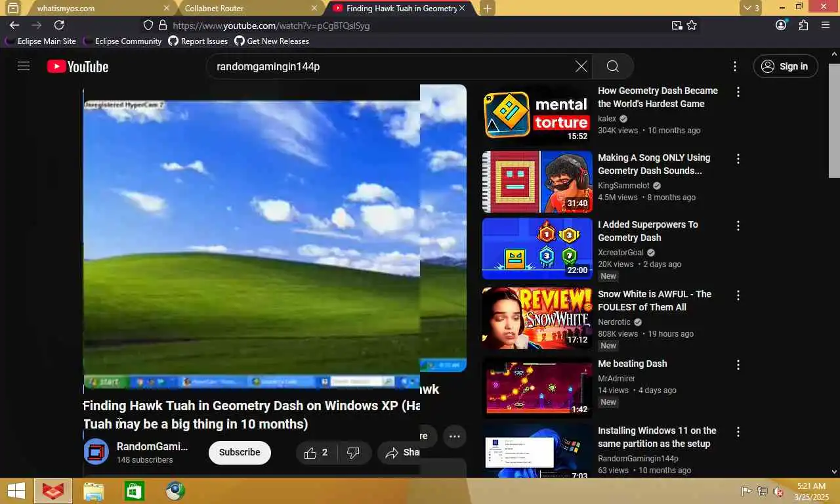The image size is (840, 504).
Task: Click the URL address bar
Action: 407,26
